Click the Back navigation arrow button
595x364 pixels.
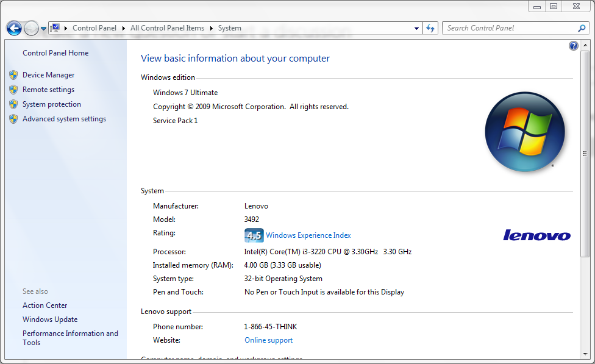(x=14, y=28)
